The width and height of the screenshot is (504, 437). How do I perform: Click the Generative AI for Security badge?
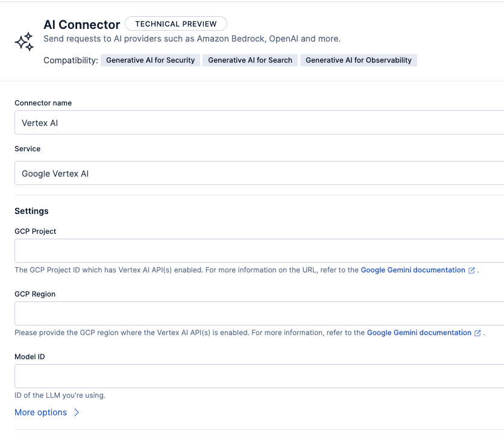click(x=150, y=60)
